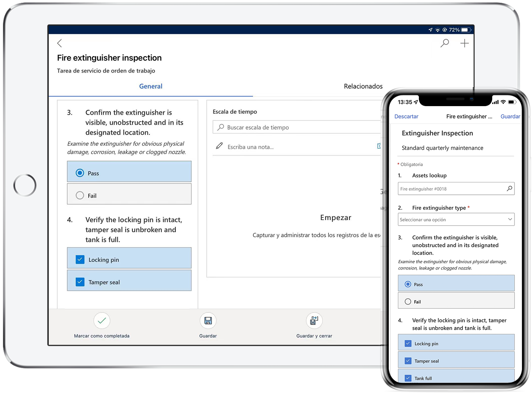The height and width of the screenshot is (394, 532).
Task: Click Marcar como completada checkmark icon
Action: click(x=102, y=321)
